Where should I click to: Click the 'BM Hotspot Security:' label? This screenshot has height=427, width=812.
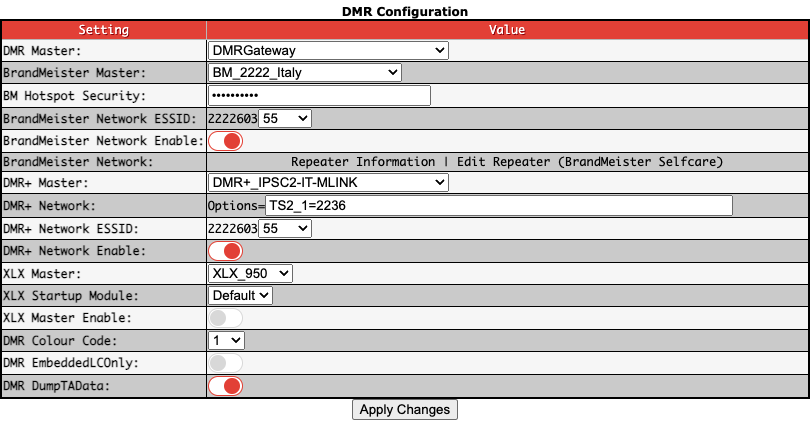[75, 96]
